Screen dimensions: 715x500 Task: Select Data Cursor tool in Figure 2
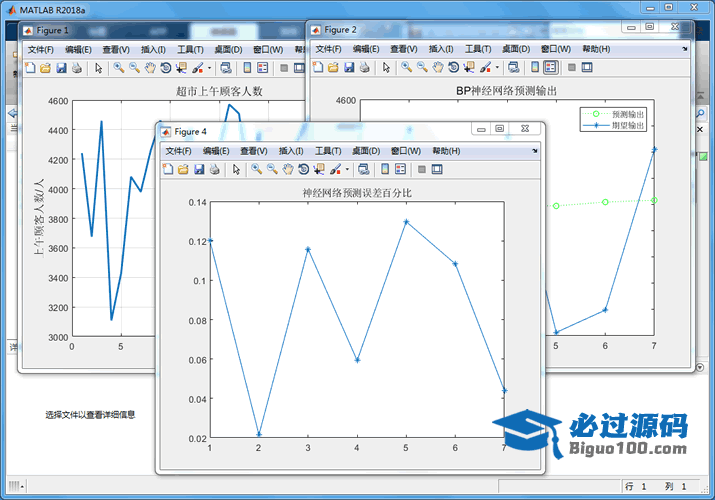[x=469, y=67]
